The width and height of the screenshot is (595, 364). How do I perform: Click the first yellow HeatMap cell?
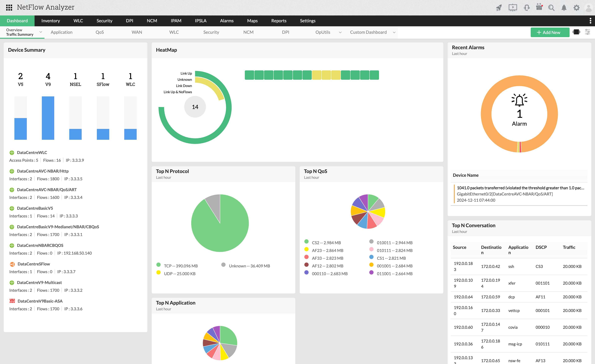317,75
